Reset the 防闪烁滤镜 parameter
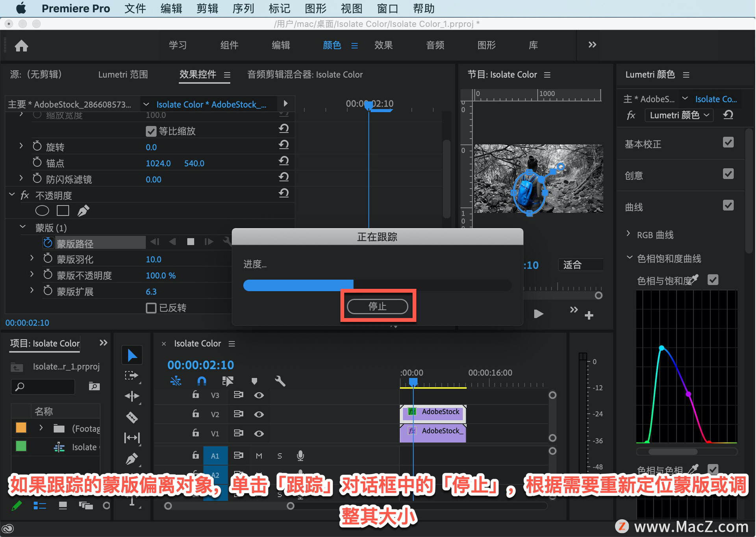The width and height of the screenshot is (756, 537). click(x=283, y=177)
